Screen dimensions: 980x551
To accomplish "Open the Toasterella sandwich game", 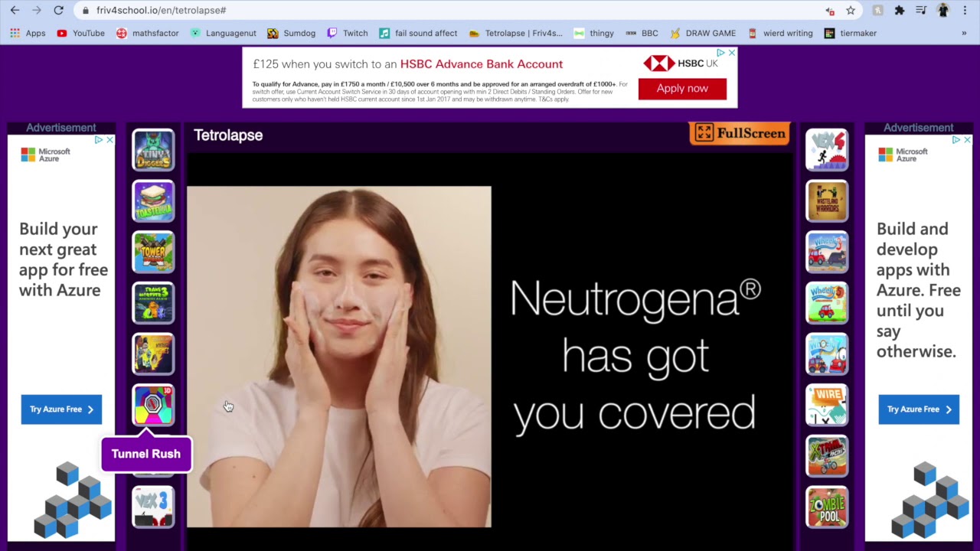I will tap(153, 201).
